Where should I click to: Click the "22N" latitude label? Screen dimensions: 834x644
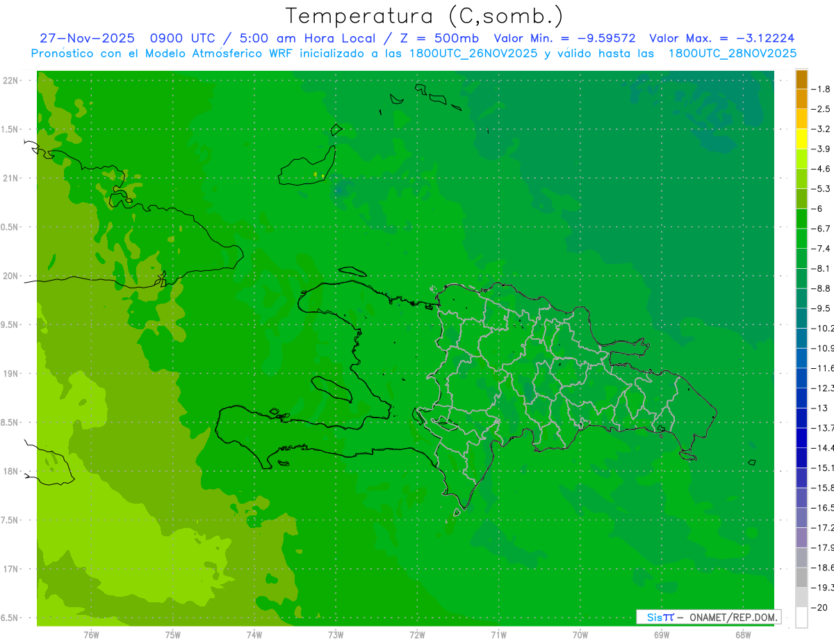[x=12, y=81]
